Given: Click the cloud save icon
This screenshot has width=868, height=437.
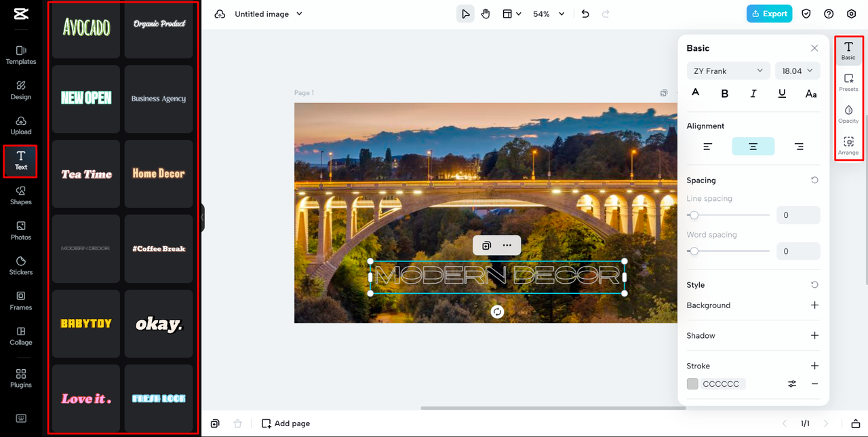Looking at the screenshot, I should pyautogui.click(x=219, y=14).
